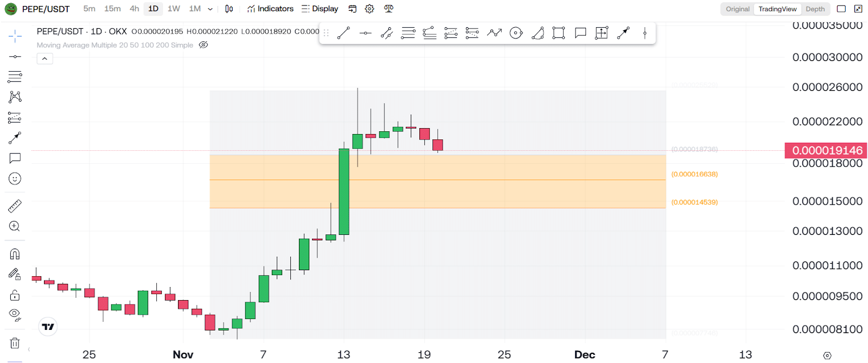The image size is (868, 363).
Task: Select the Fib retracement tool in floating toolbar
Action: coord(408,33)
